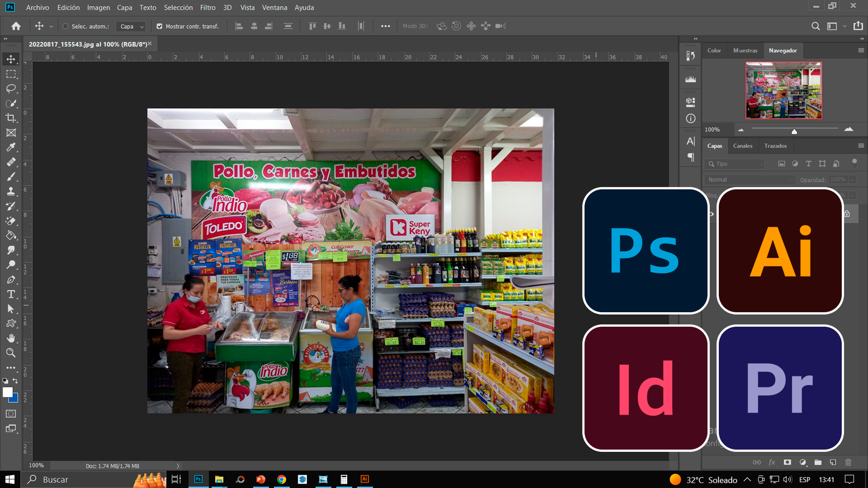Select the Paint Bucket tool
This screenshot has height=488, width=868.
pyautogui.click(x=11, y=235)
